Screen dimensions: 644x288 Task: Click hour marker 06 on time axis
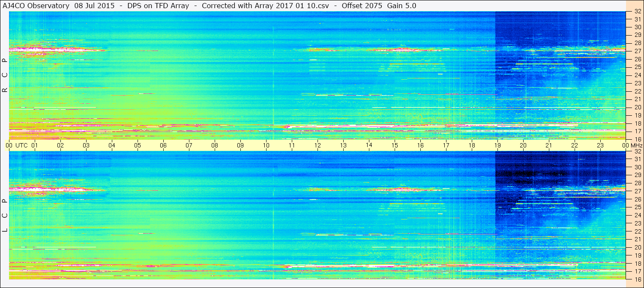163,145
